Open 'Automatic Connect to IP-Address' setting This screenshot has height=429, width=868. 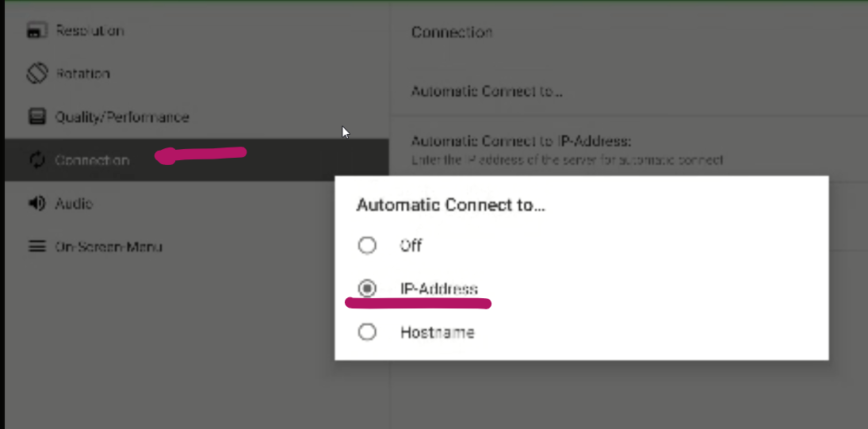(x=521, y=141)
